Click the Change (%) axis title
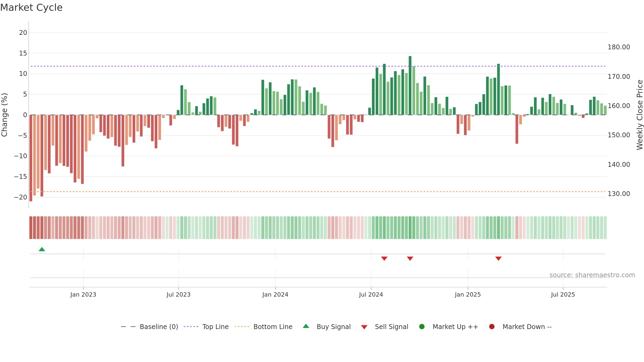 tap(4, 115)
